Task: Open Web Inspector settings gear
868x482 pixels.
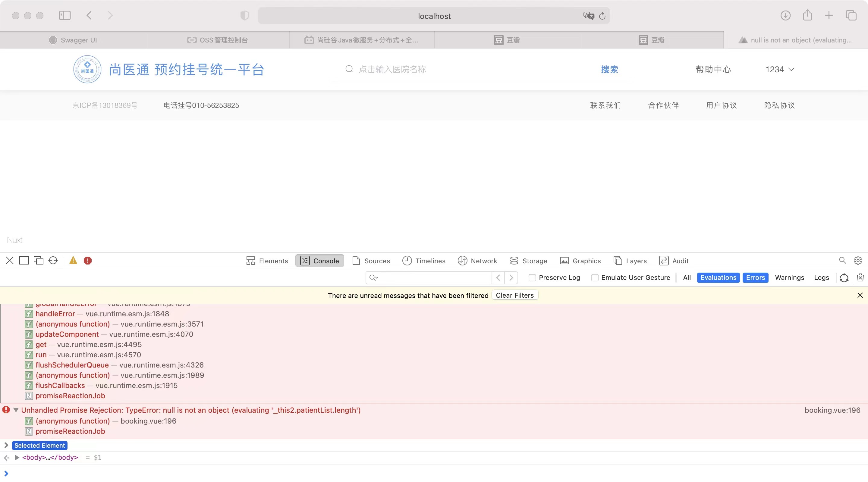Action: click(858, 260)
